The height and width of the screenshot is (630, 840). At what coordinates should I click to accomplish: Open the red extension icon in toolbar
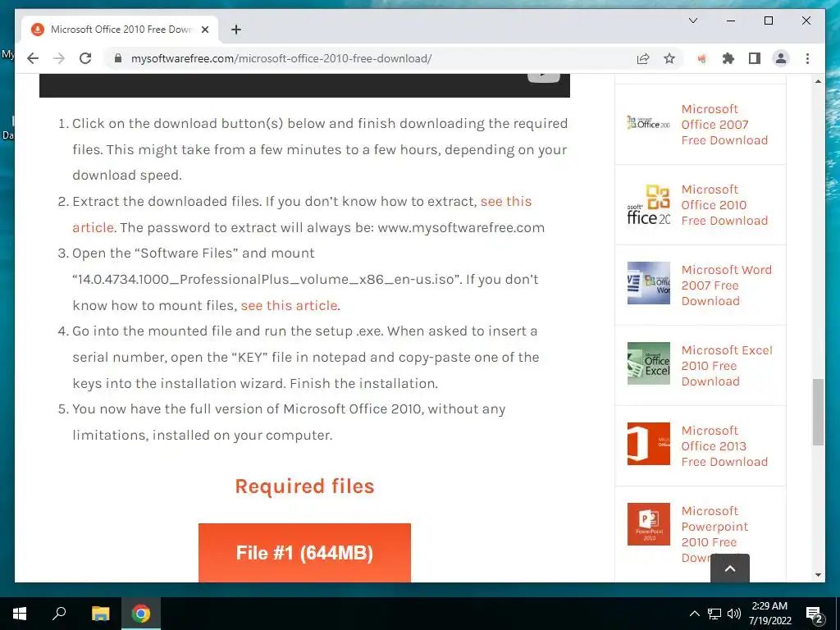pyautogui.click(x=701, y=58)
